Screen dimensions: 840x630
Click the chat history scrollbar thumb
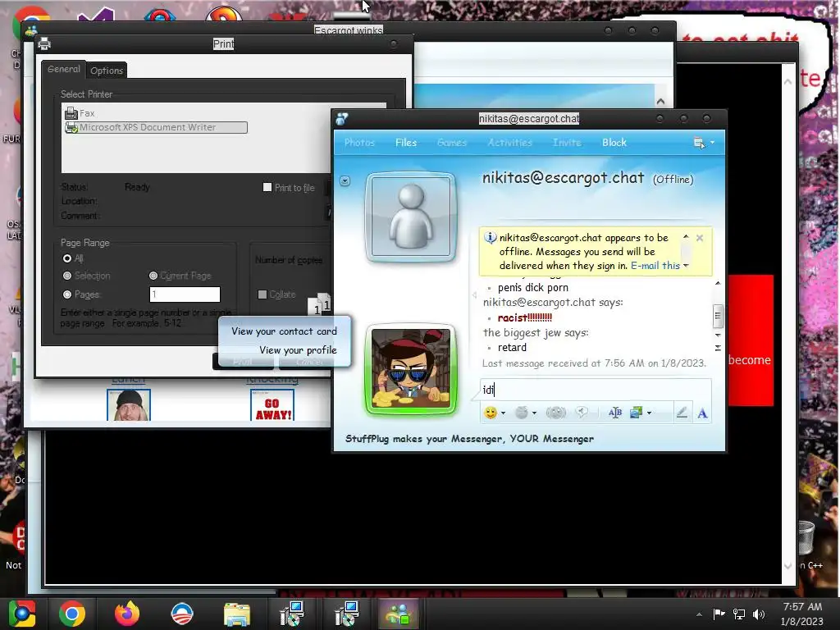[x=718, y=316]
